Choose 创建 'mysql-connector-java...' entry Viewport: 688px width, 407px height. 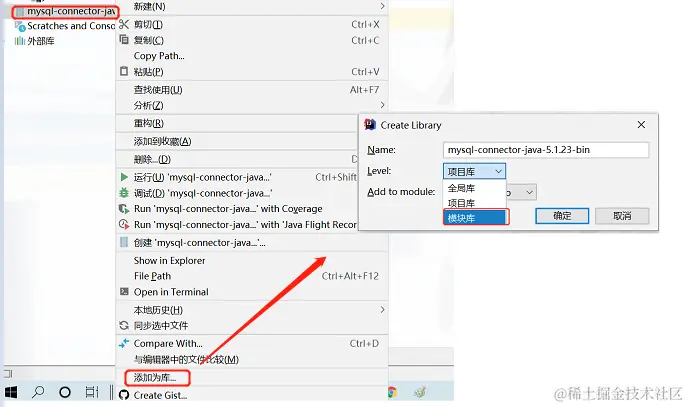(x=252, y=243)
